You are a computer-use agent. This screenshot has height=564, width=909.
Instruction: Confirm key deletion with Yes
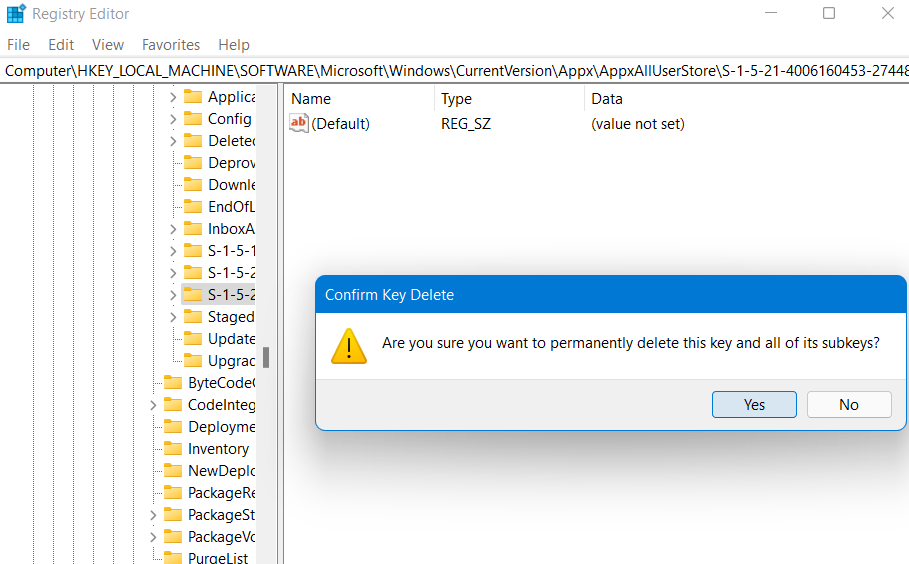point(754,405)
